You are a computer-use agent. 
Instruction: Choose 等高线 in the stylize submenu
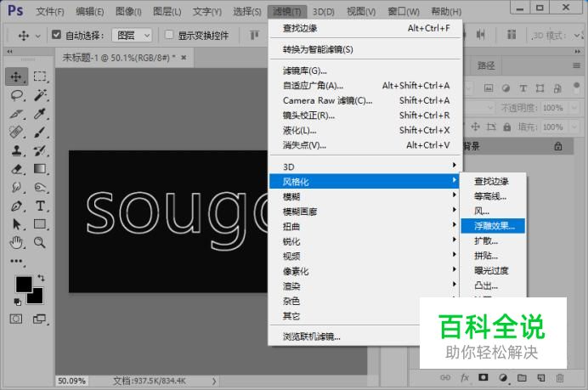(x=493, y=195)
